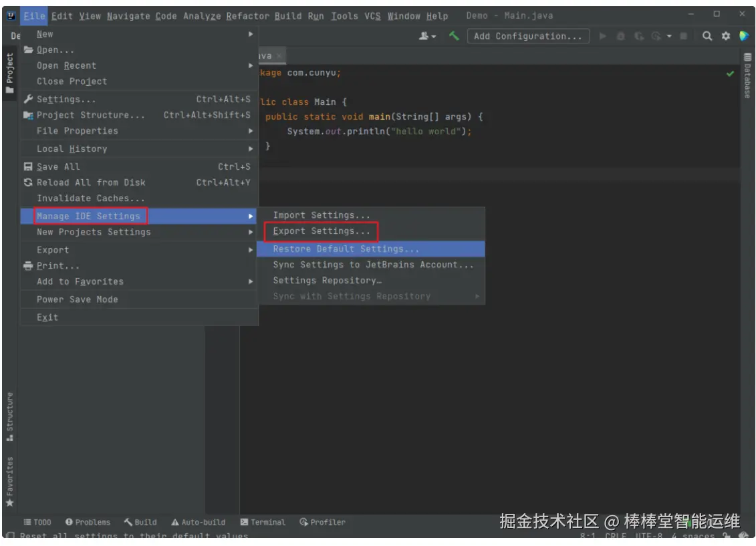Screen dimensions: 756x546
Task: Select Exit from File menu
Action: 139,317
